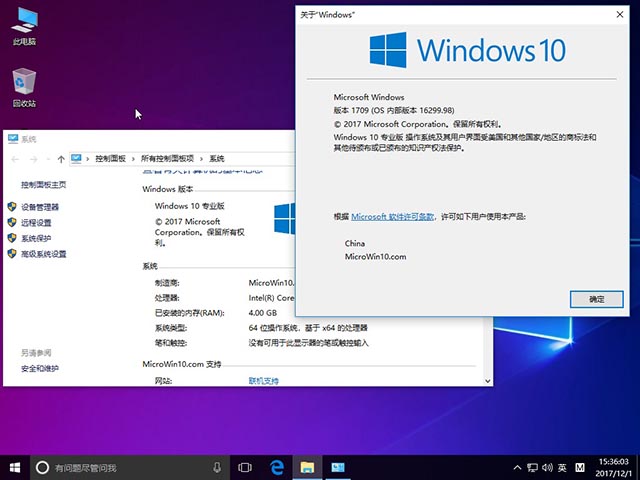Click the M input method icon
640x480 pixels.
point(580,467)
